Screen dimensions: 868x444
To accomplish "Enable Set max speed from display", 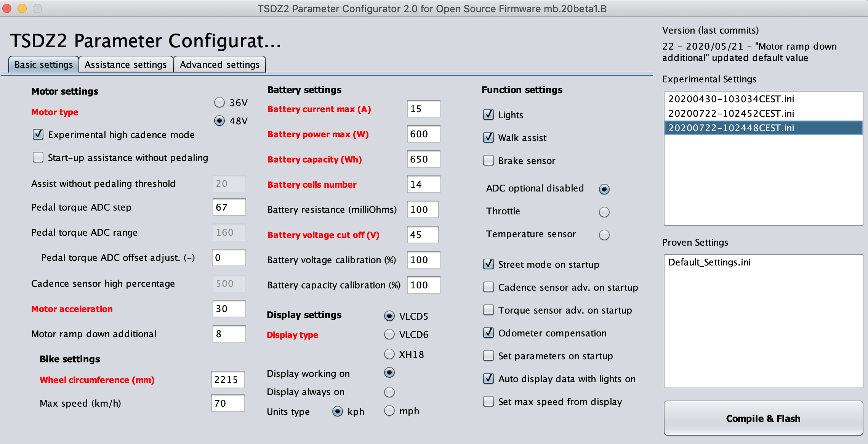I will point(488,401).
